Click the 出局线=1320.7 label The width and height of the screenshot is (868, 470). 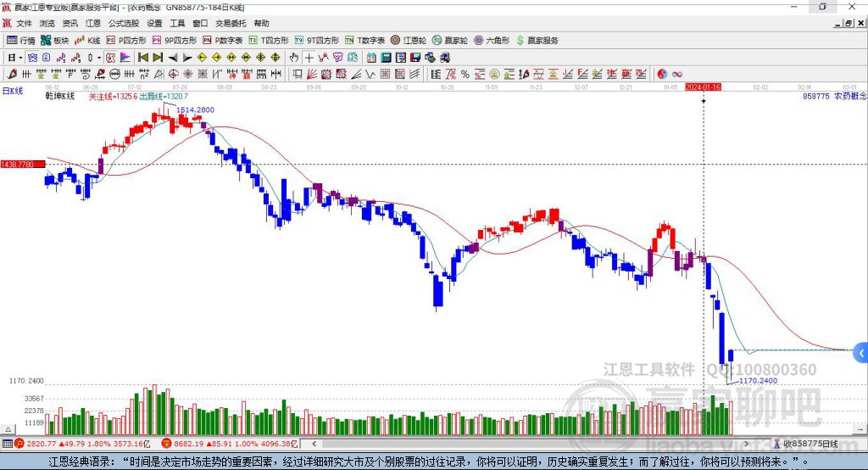164,96
